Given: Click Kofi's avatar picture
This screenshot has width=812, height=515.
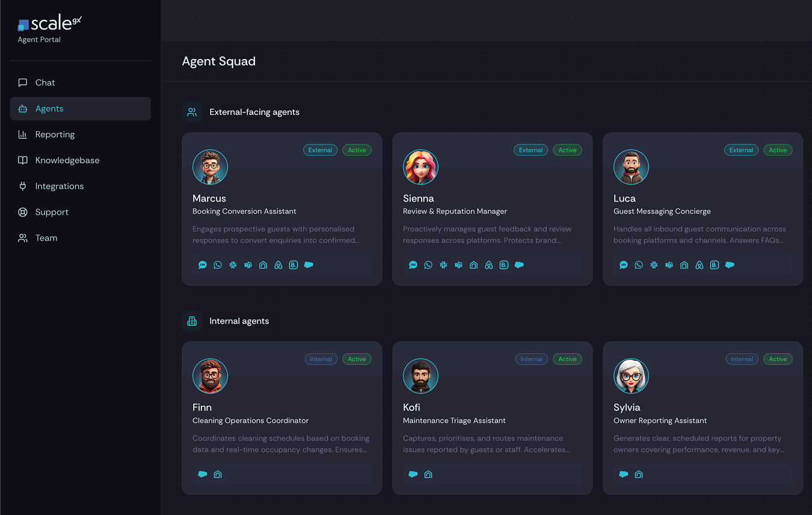Looking at the screenshot, I should (x=420, y=376).
